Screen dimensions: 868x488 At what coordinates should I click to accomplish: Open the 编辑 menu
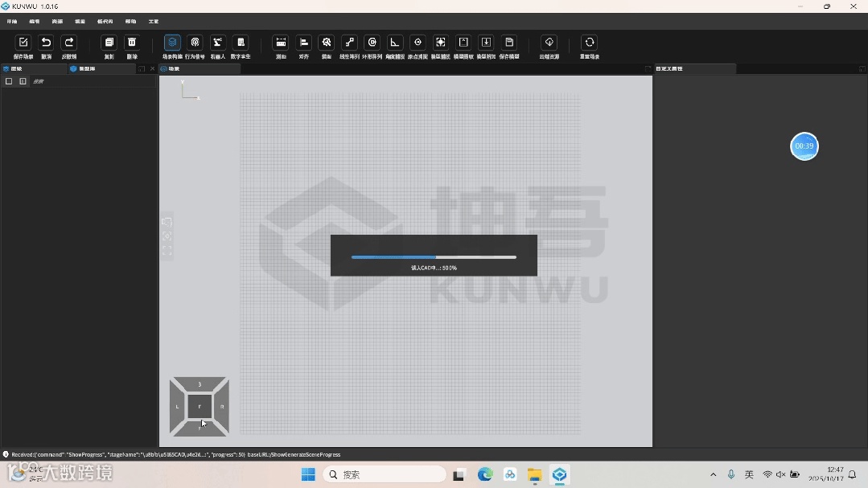pos(35,22)
